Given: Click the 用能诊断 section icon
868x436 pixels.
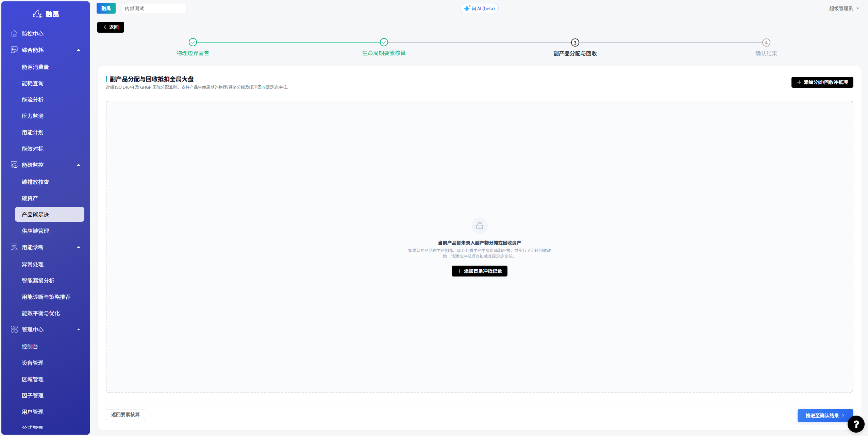Looking at the screenshot, I should click(x=14, y=247).
